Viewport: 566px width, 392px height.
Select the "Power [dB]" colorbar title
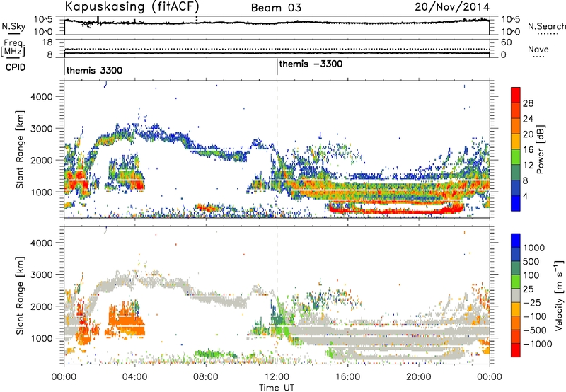(540, 149)
